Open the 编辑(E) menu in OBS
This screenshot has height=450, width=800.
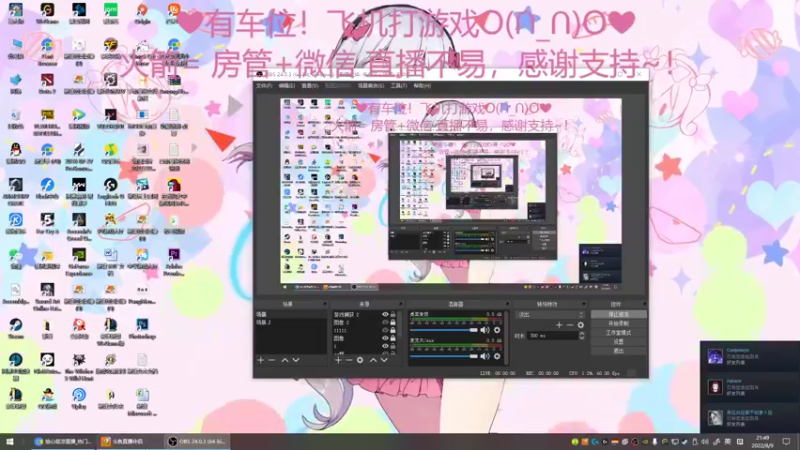[x=287, y=86]
